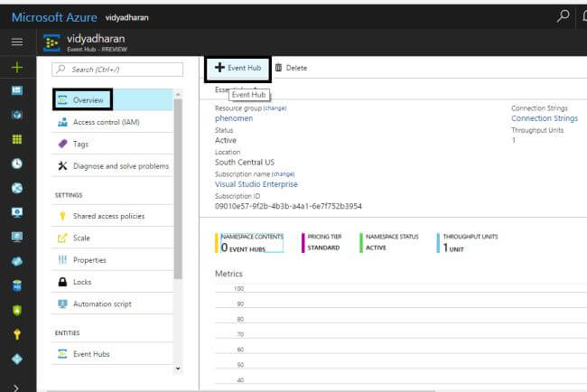Open Access control (IAM)
This screenshot has width=587, height=392.
pos(112,122)
